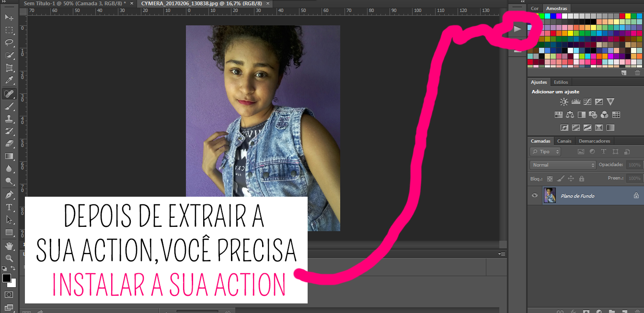
Task: Toggle shape layer filter
Action: [x=615, y=151]
